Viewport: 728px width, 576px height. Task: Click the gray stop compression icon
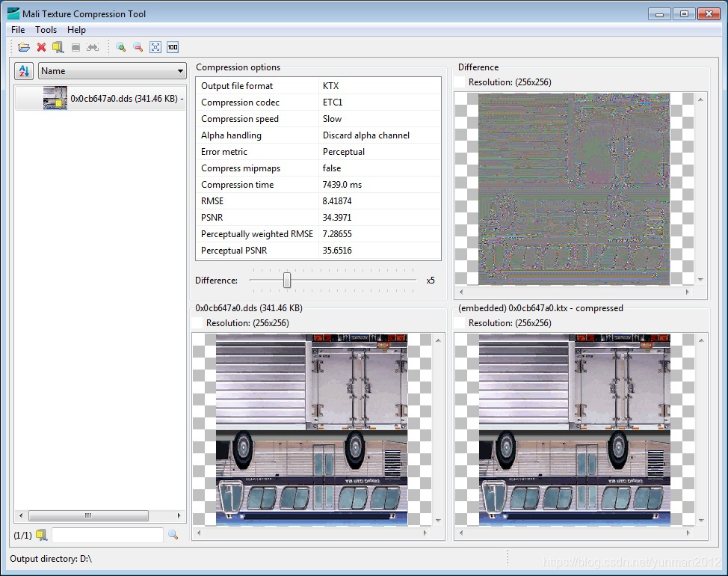click(x=75, y=47)
